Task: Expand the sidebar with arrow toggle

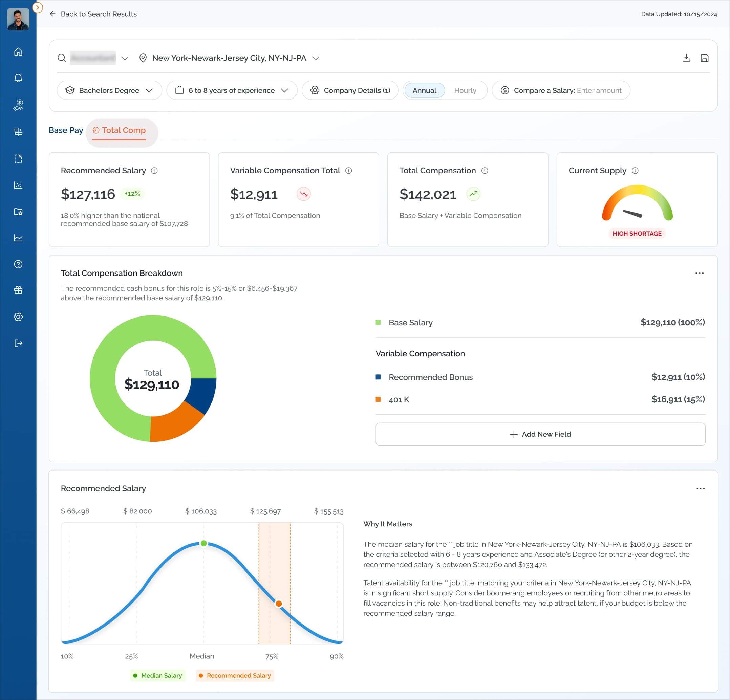Action: coord(37,7)
